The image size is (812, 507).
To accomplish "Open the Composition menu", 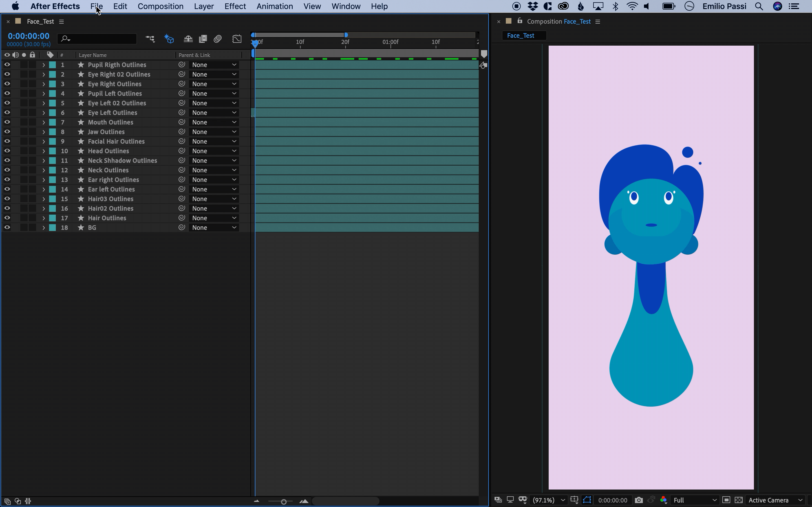I will (x=160, y=6).
